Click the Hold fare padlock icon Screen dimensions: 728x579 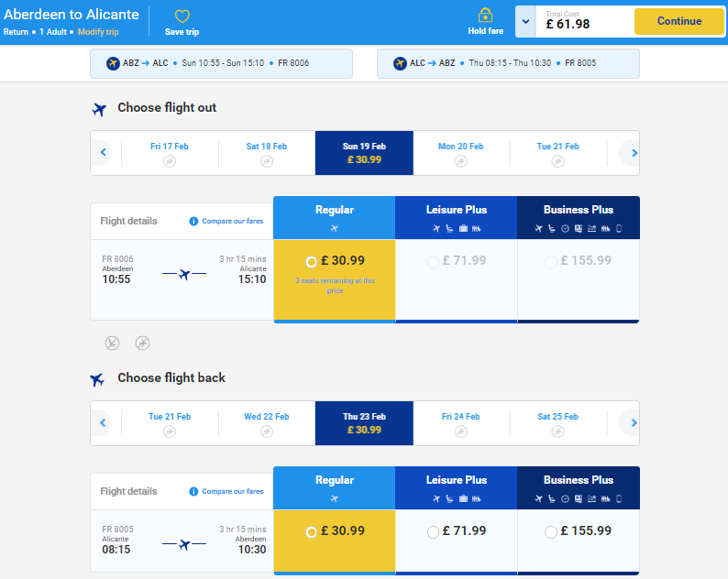(x=485, y=15)
